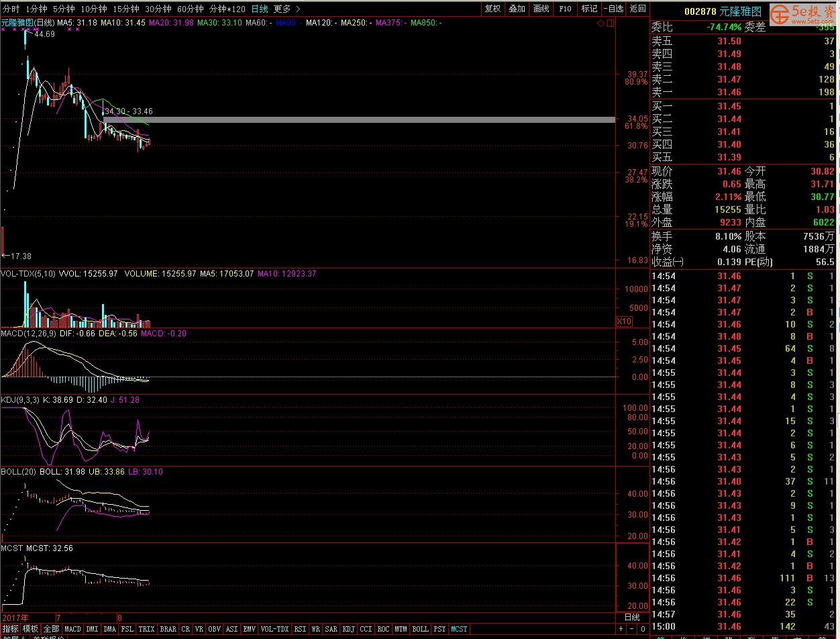Switch to the BOLL indicator tab
Screen dimensions: 840x639
click(421, 629)
